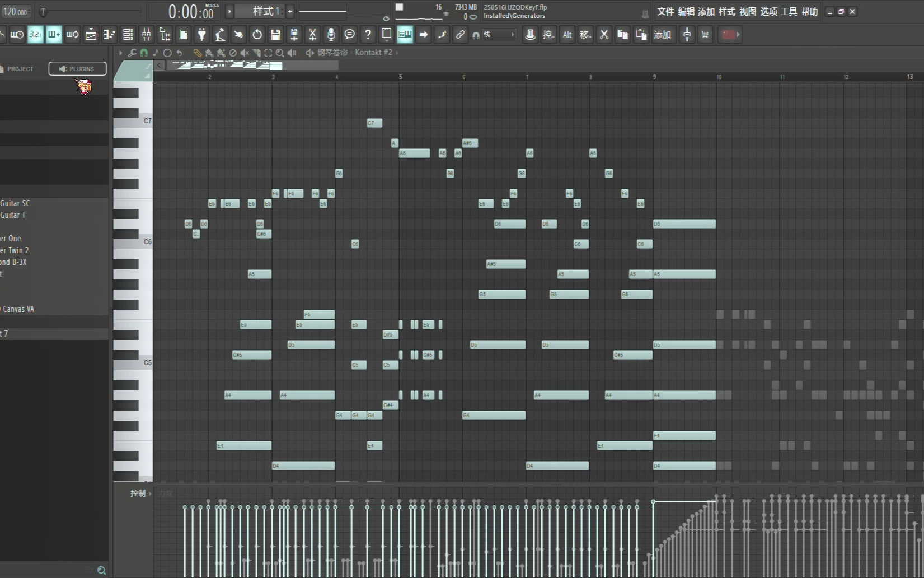Click the microphone recording icon
924x578 pixels.
(x=331, y=35)
